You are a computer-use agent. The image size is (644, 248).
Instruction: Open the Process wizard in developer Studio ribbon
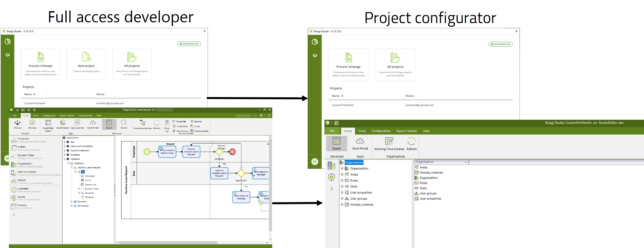point(18,124)
